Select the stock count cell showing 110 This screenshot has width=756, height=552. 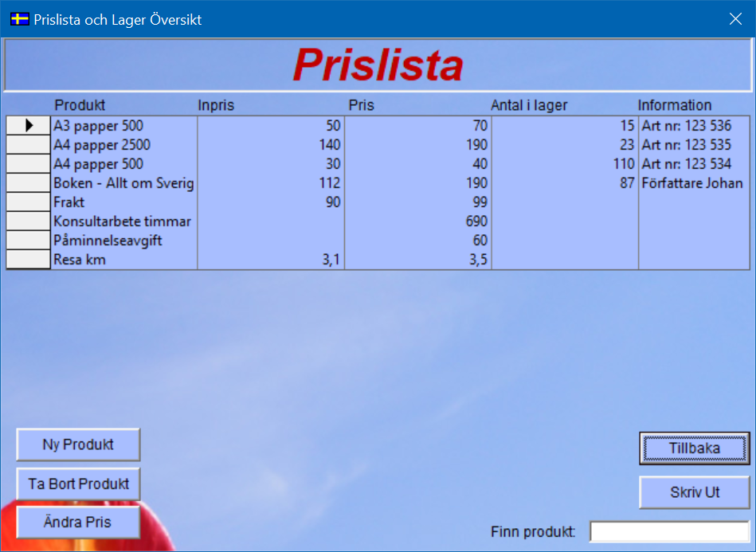pos(565,164)
